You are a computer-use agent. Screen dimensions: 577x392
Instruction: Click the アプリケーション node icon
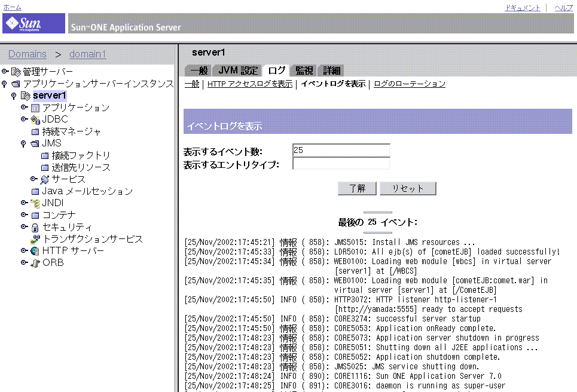(35, 108)
